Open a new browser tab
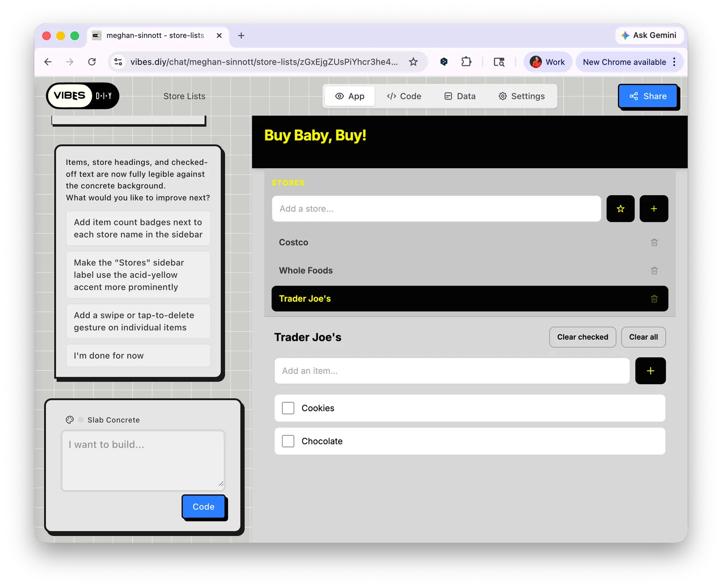The height and width of the screenshot is (588, 722). click(x=241, y=35)
